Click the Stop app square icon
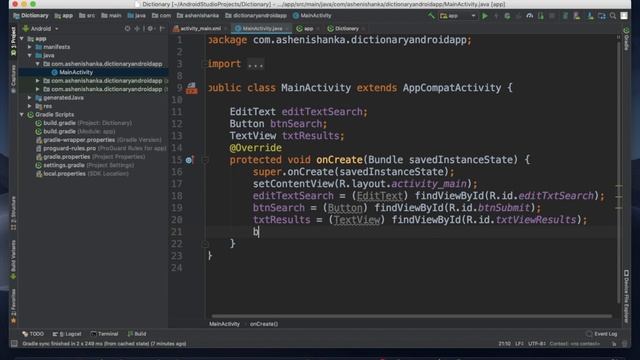Image resolution: width=640 pixels, height=360 pixels. pyautogui.click(x=552, y=16)
